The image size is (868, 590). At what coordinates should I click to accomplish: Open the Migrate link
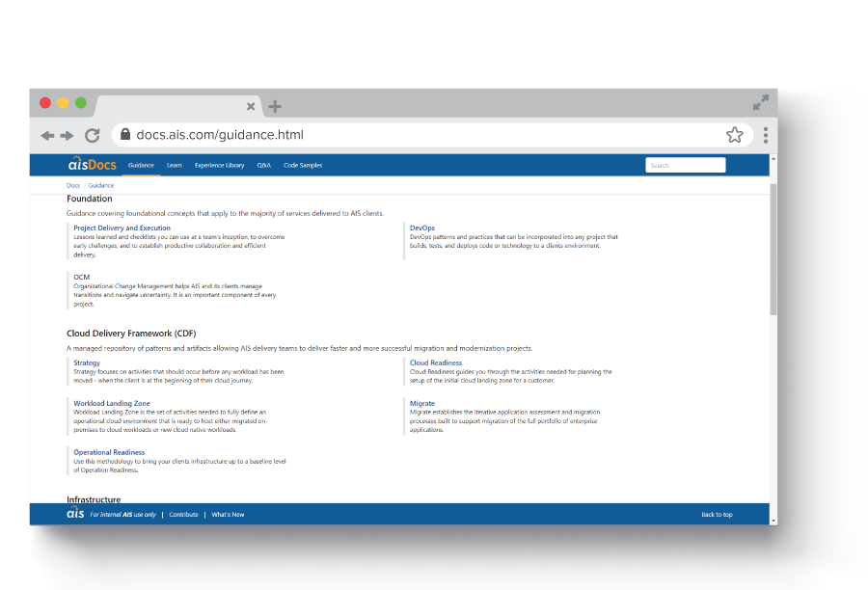[421, 404]
